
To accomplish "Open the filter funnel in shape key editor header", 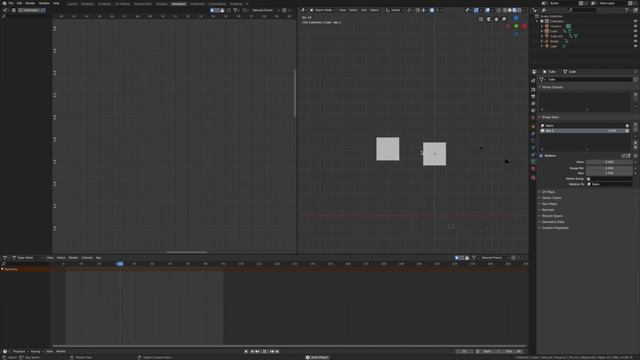I will coord(474,258).
